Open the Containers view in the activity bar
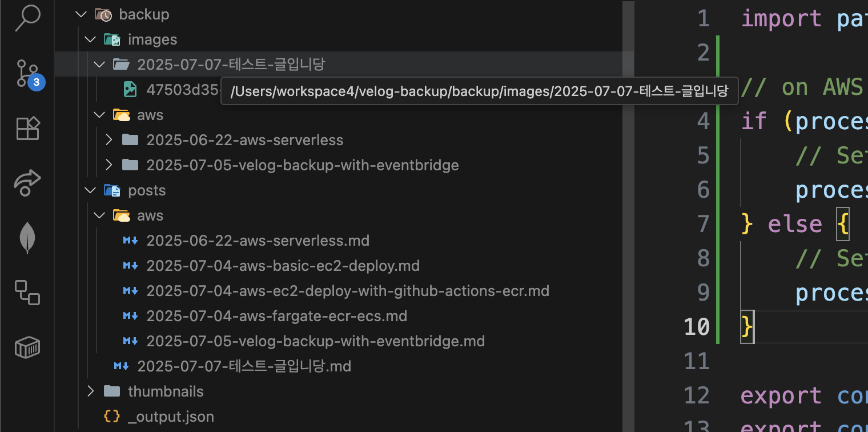 [27, 346]
